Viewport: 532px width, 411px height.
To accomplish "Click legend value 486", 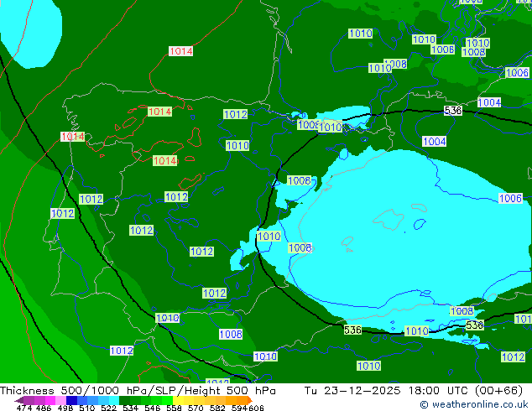I will (44, 408).
